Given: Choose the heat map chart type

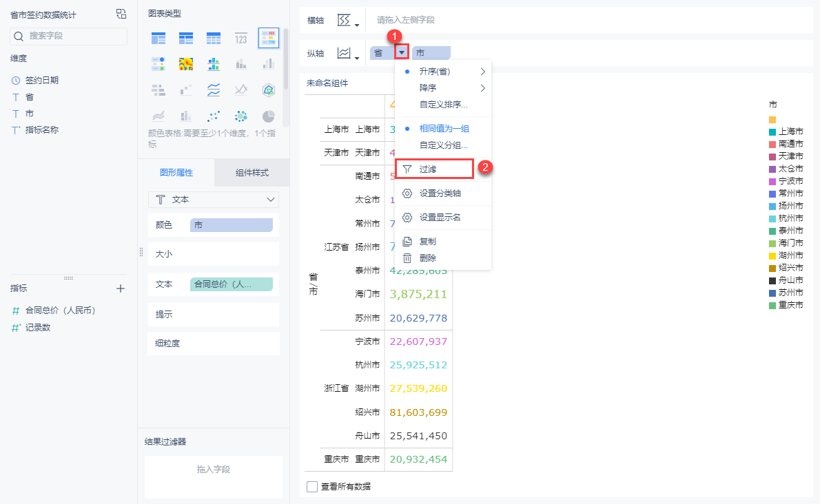Looking at the screenshot, I should (x=185, y=64).
